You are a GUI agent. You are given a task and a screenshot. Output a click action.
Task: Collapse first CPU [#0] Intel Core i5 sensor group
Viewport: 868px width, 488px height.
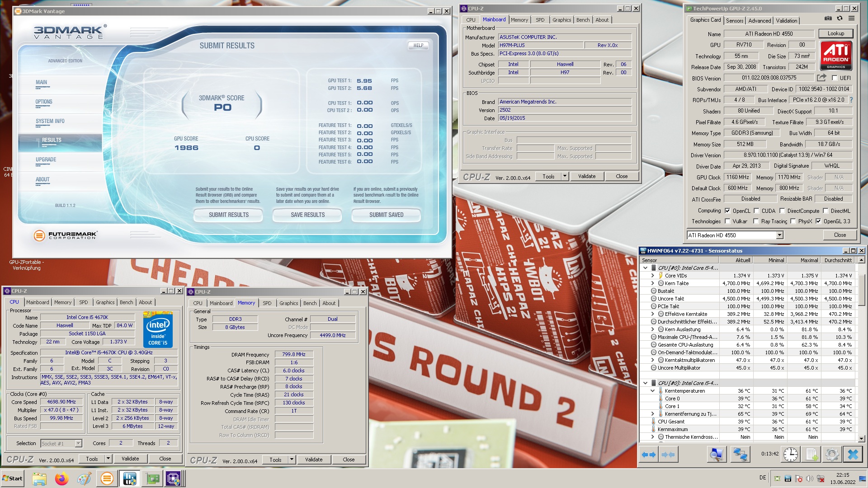[645, 268]
